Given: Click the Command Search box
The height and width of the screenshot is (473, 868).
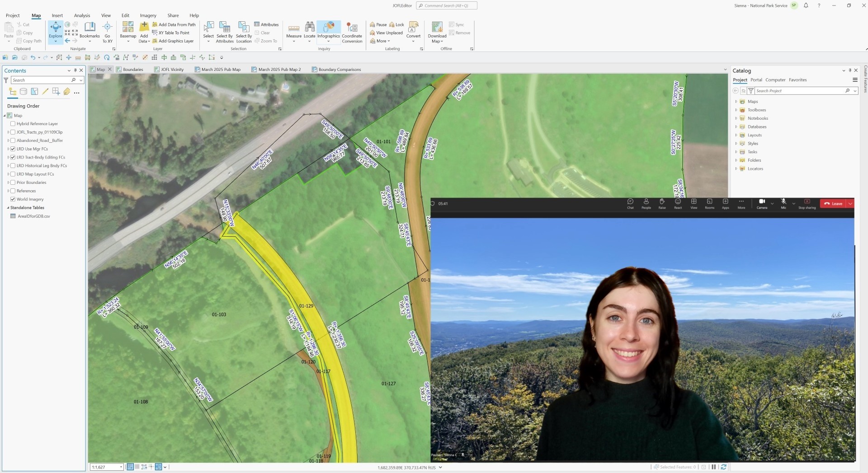Looking at the screenshot, I should coord(446,5).
